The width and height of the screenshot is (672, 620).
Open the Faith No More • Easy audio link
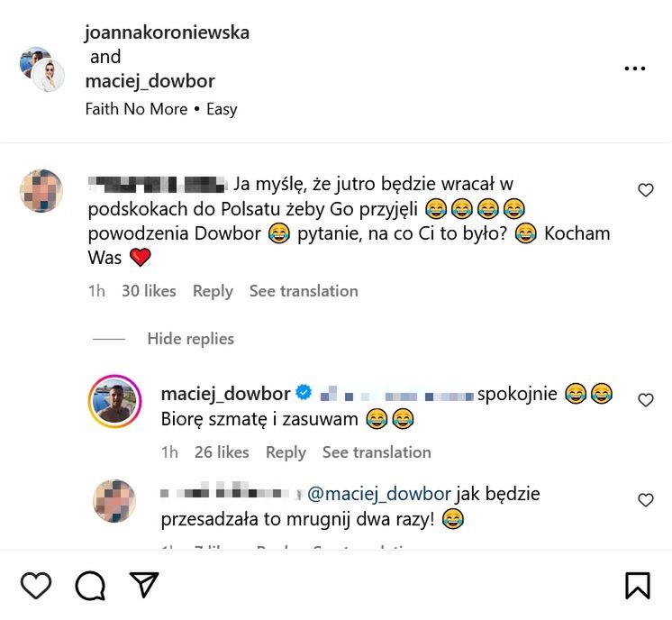coord(161,109)
